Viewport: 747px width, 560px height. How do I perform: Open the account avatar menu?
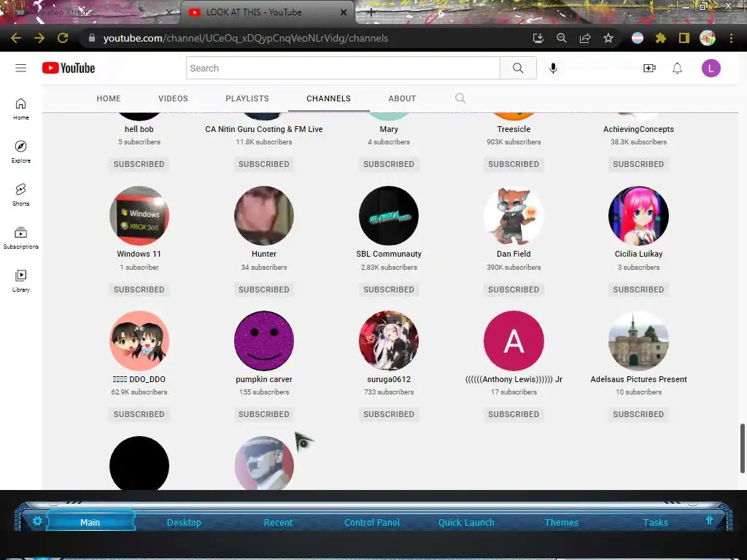point(711,68)
